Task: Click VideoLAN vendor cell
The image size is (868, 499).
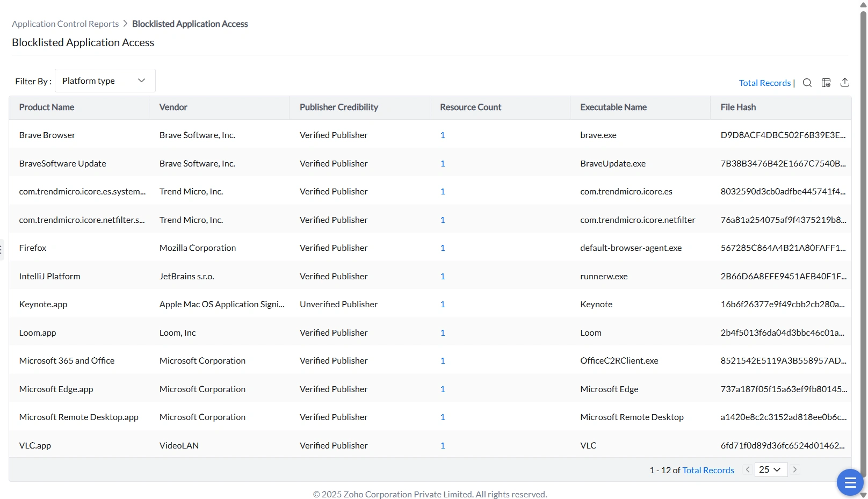Action: point(179,445)
